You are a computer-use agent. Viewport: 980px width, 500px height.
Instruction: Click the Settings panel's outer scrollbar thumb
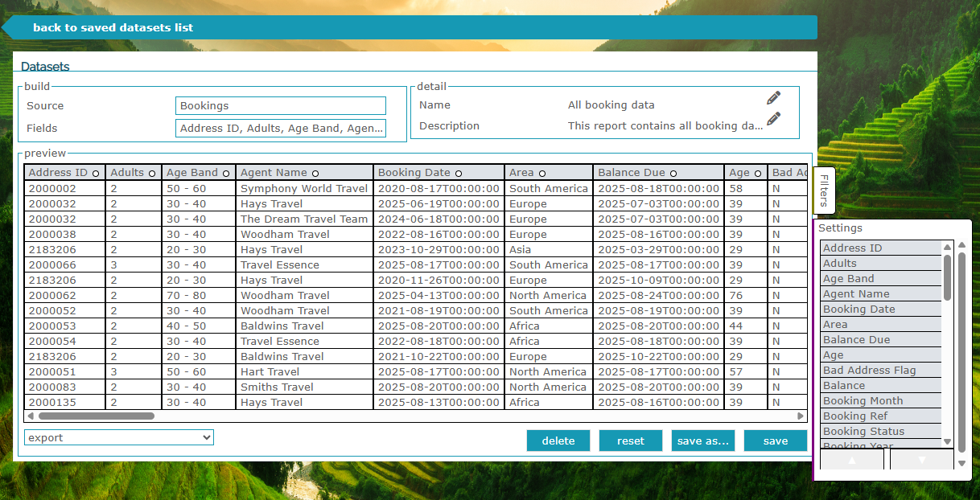tap(961, 352)
